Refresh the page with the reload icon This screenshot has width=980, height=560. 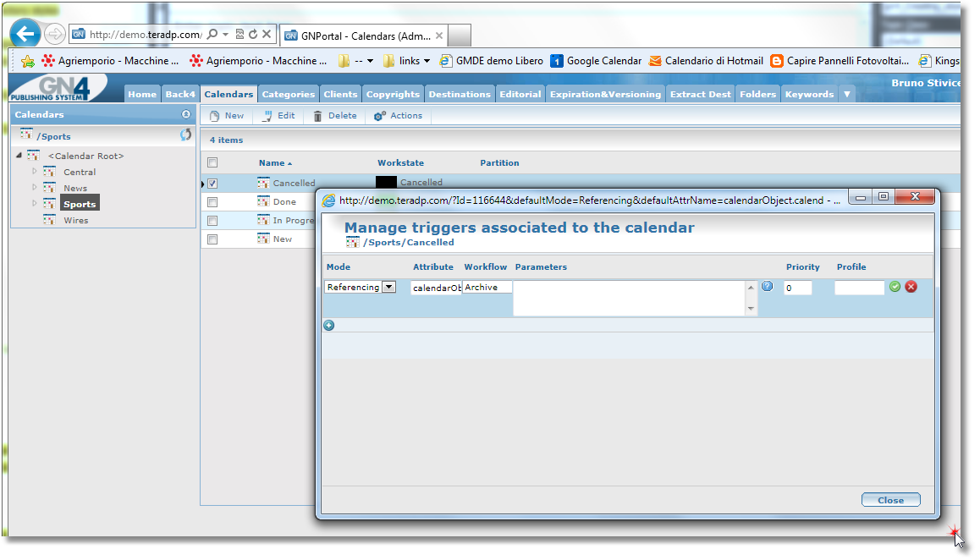coord(253,34)
